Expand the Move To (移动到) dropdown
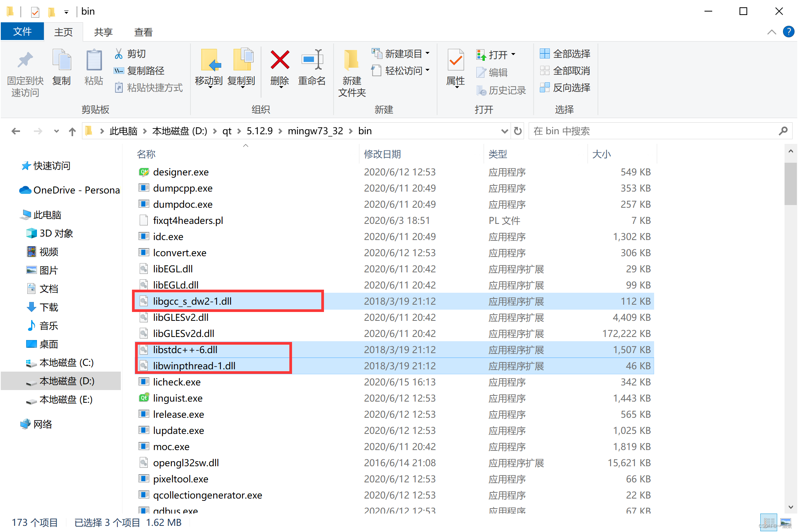 pos(209,82)
